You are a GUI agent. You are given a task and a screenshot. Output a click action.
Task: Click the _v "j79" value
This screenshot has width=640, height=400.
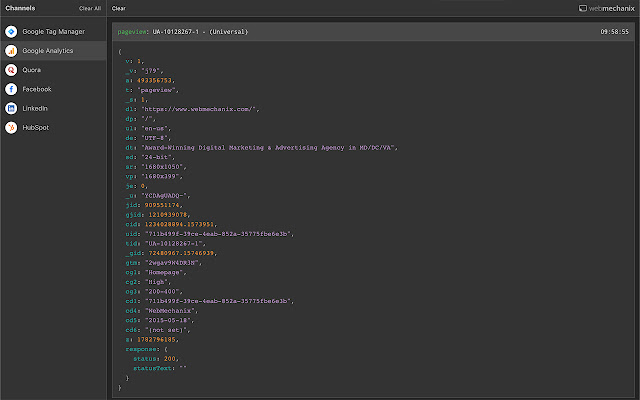(150, 71)
